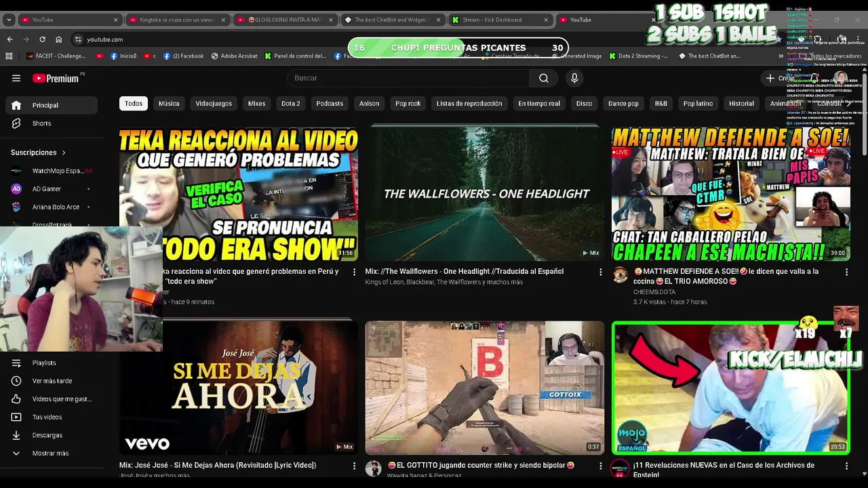Viewport: 868px width, 488px height.
Task: Switch to the Kingteka browser tab
Action: [x=178, y=20]
